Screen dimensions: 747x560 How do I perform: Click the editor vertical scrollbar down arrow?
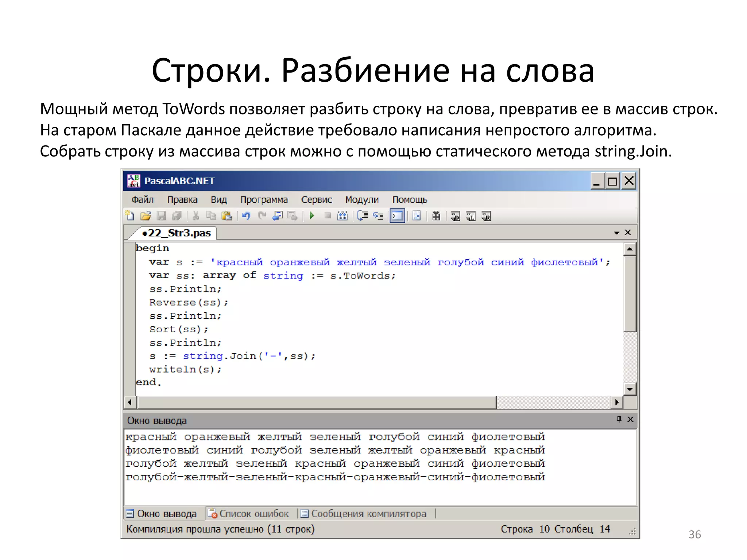pos(630,389)
